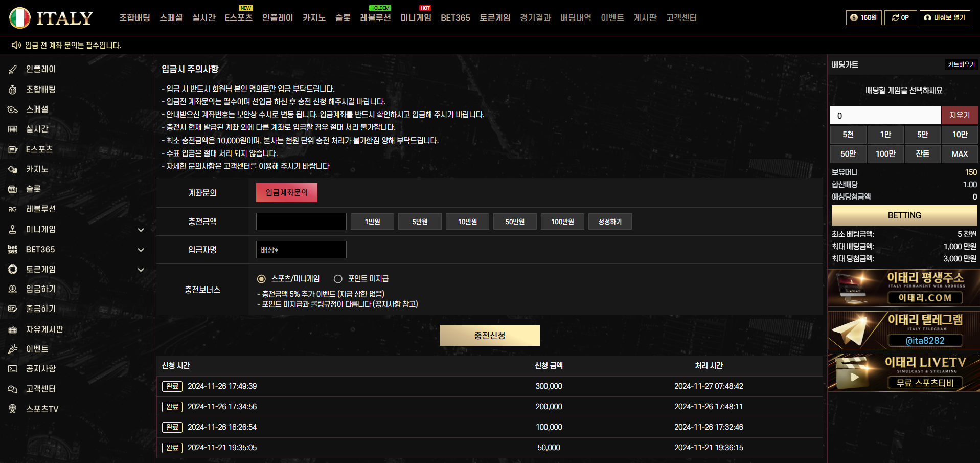Open 레볼루션 in the top menu

pos(375,18)
